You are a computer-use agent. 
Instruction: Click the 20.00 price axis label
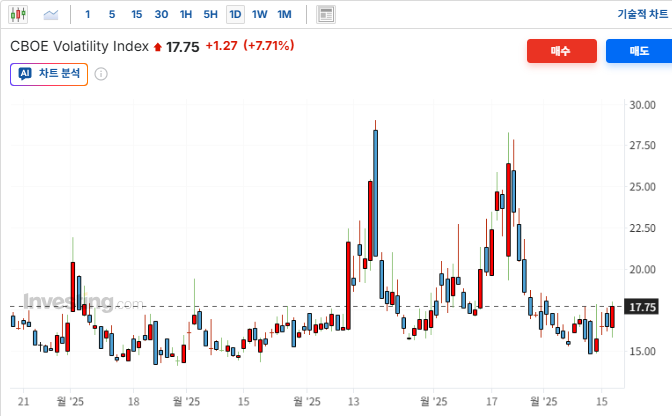click(642, 269)
